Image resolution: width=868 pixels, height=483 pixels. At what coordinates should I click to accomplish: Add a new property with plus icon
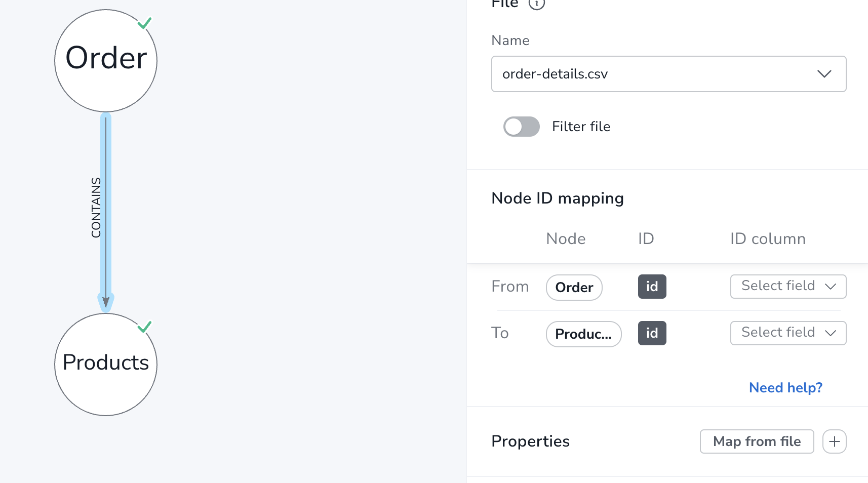pos(834,441)
